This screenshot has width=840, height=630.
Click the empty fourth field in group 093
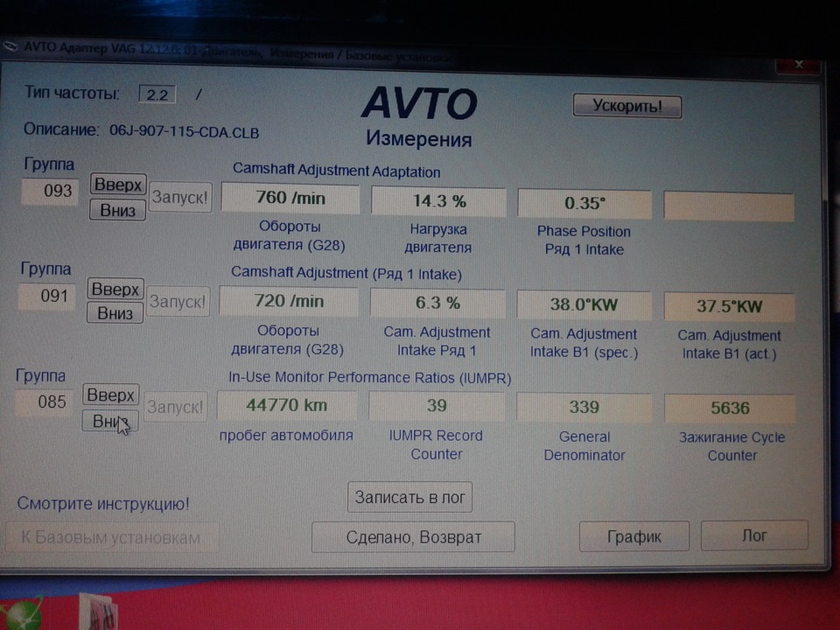[729, 206]
